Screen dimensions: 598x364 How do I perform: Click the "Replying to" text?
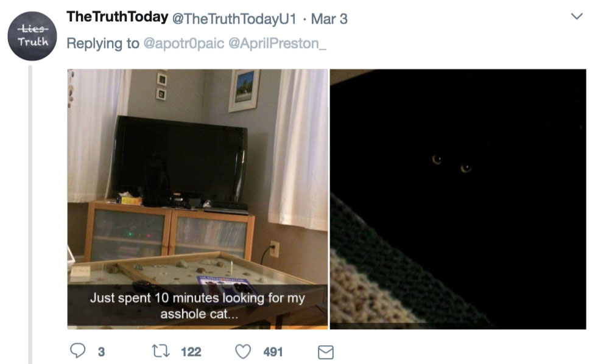[x=103, y=43]
